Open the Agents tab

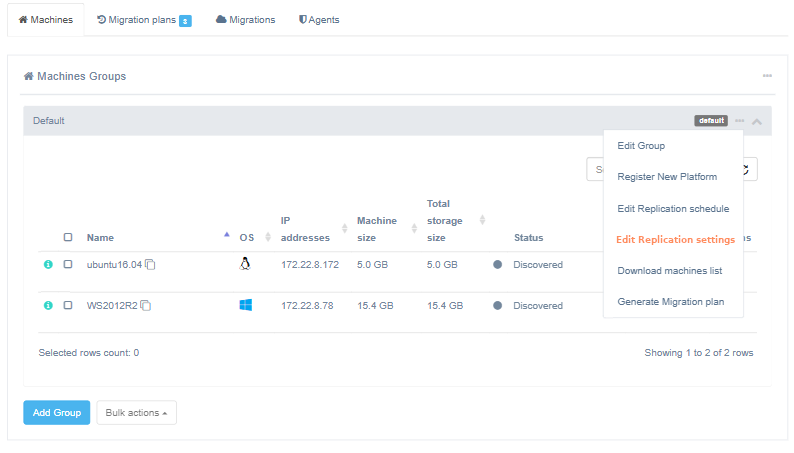pos(319,20)
